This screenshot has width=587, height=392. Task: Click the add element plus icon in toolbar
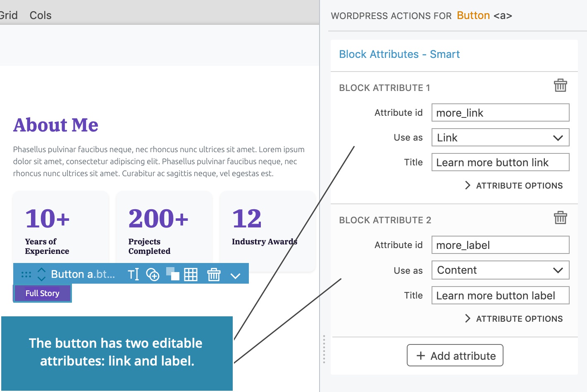[153, 275]
